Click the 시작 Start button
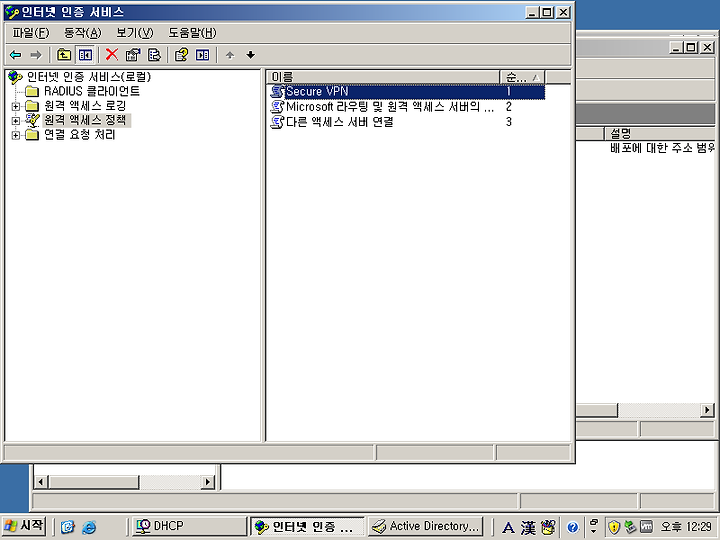The height and width of the screenshot is (540, 720). pos(24,526)
